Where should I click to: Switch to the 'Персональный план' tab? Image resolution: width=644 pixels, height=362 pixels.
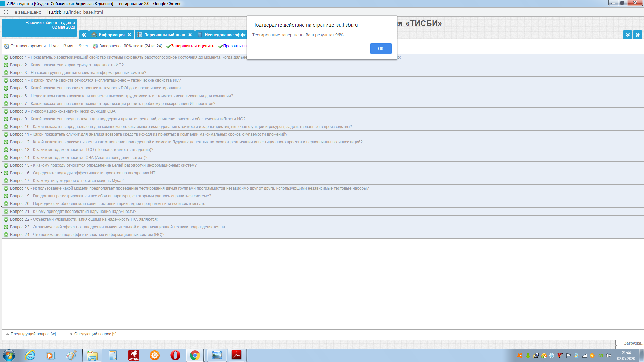coord(164,35)
